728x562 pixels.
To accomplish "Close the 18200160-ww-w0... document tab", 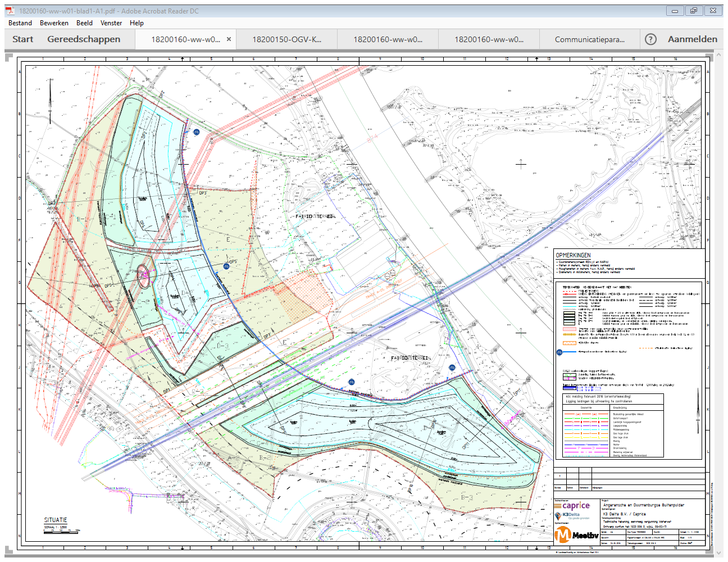I will pos(229,39).
